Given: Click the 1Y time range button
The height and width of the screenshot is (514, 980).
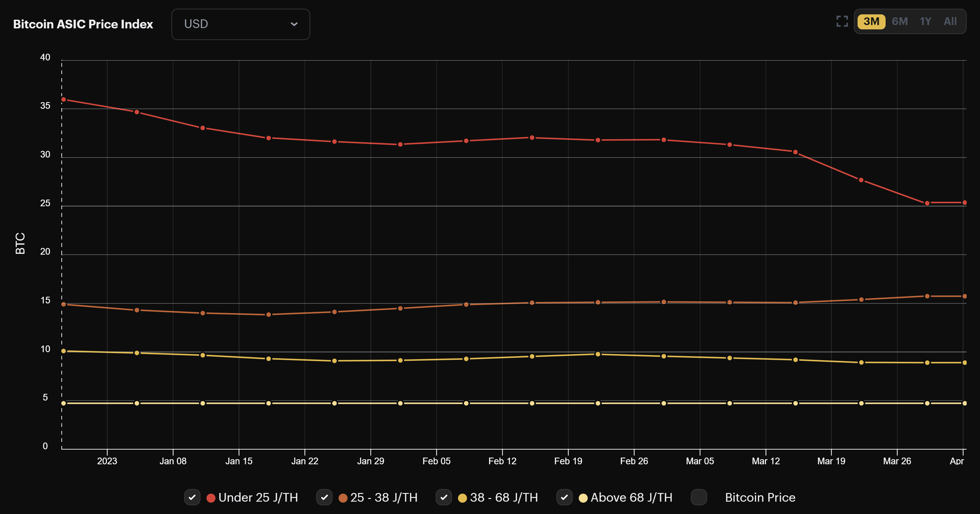Looking at the screenshot, I should (926, 21).
